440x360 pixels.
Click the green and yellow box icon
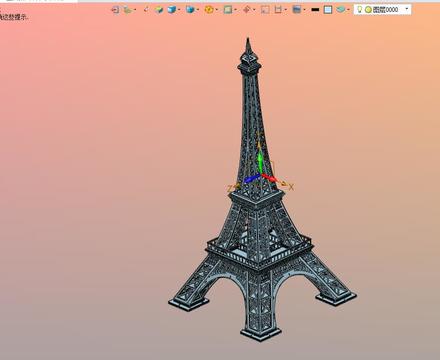point(159,10)
